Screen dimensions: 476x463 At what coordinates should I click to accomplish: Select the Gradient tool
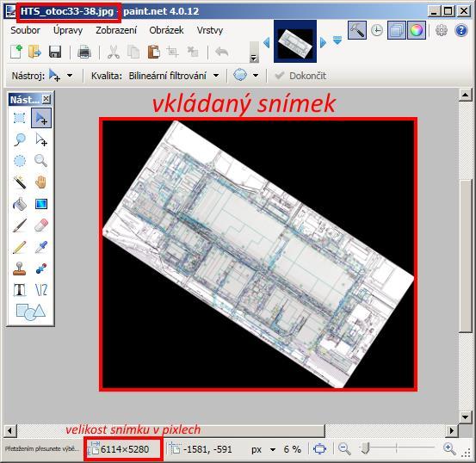[x=41, y=204]
